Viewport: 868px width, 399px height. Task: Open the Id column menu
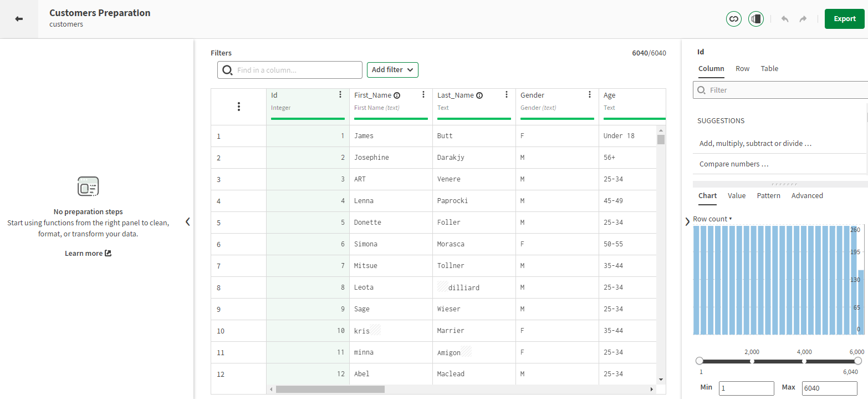point(340,95)
